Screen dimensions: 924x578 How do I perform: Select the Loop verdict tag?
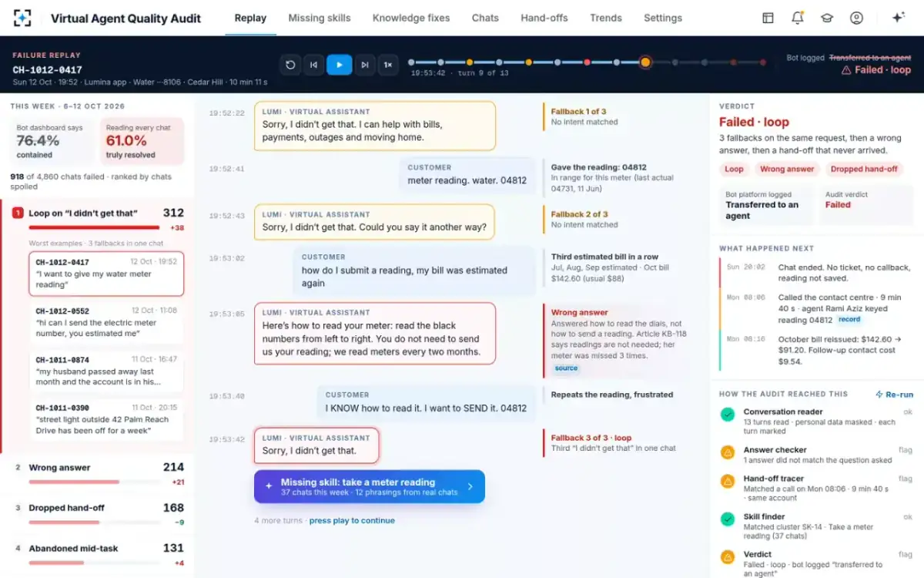[x=734, y=169]
